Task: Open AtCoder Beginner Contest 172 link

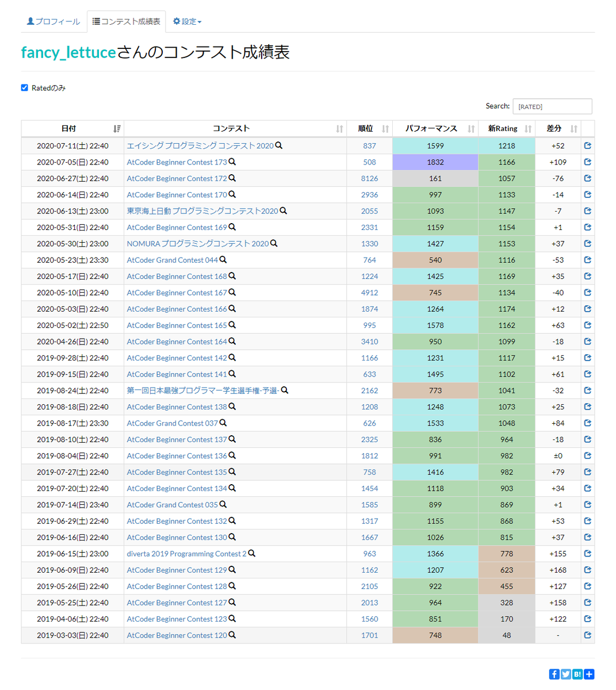Action: coord(177,178)
